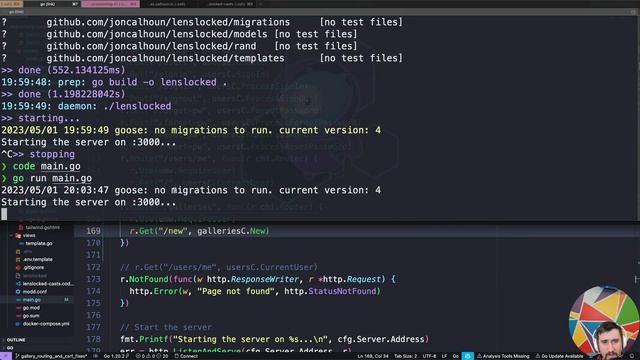Viewport: 640px width, 360px height.
Task: Open the errors and warnings status item
Action: point(152,356)
